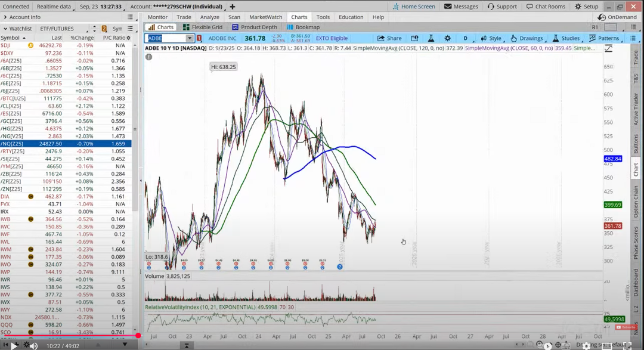Click the flask icon beside Share

431,38
